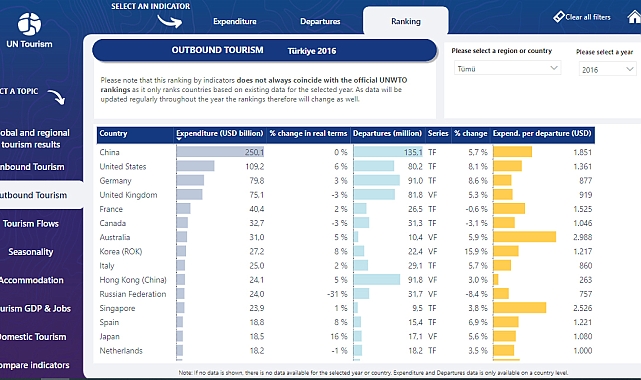Sort by Departures (million) column header

pyautogui.click(x=387, y=134)
